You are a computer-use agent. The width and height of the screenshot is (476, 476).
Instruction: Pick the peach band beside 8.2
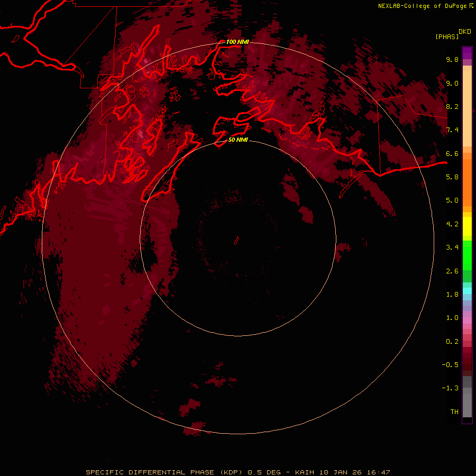(467, 108)
